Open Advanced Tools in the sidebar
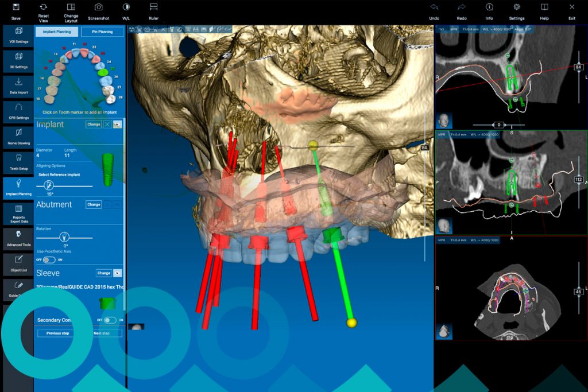The image size is (588, 392). tap(18, 239)
